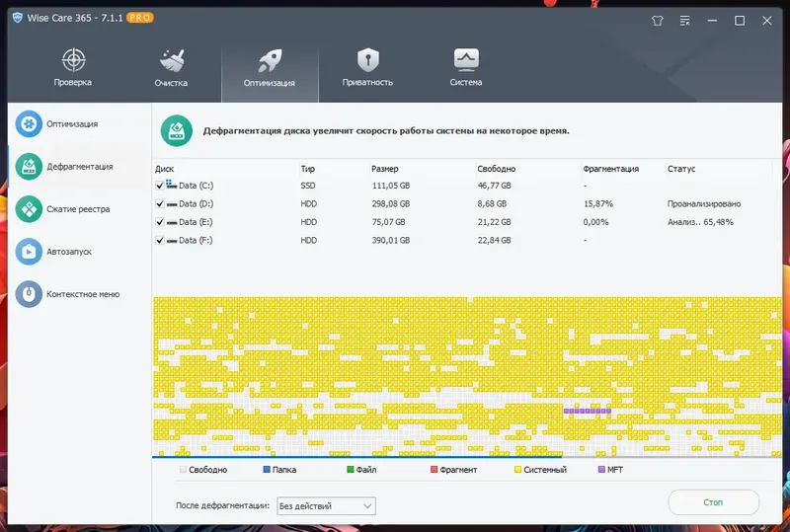The height and width of the screenshot is (532, 790).
Task: Open the После дефрагментации dropdown
Action: (x=326, y=506)
